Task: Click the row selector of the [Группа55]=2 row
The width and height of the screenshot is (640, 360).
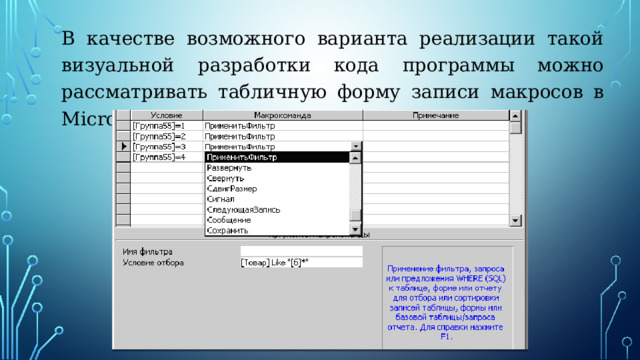Action: tap(123, 136)
